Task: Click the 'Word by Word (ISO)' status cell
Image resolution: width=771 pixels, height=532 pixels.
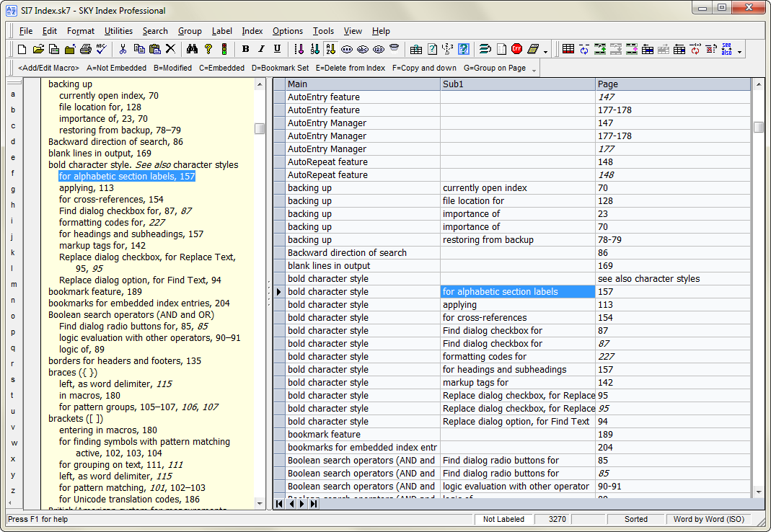Action: [708, 519]
